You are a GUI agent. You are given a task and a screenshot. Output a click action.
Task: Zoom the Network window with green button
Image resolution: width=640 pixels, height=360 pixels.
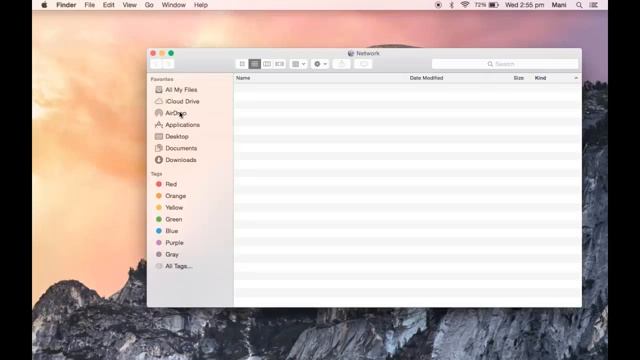(171, 53)
